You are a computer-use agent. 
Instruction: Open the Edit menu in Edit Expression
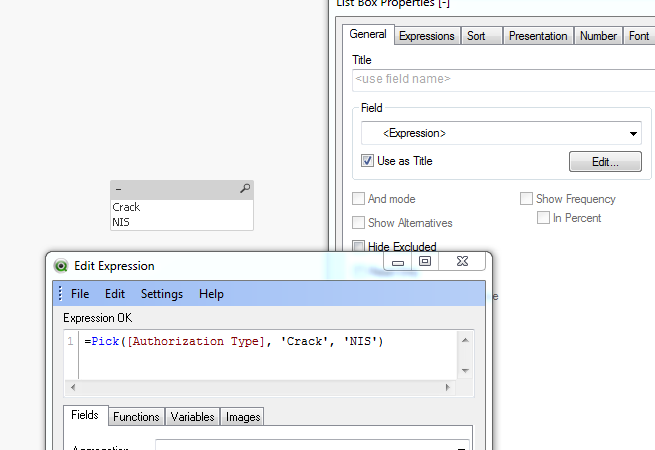[115, 294]
